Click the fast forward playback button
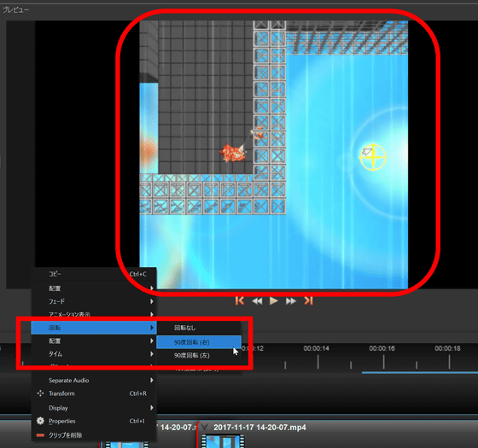The image size is (478, 448). [290, 301]
